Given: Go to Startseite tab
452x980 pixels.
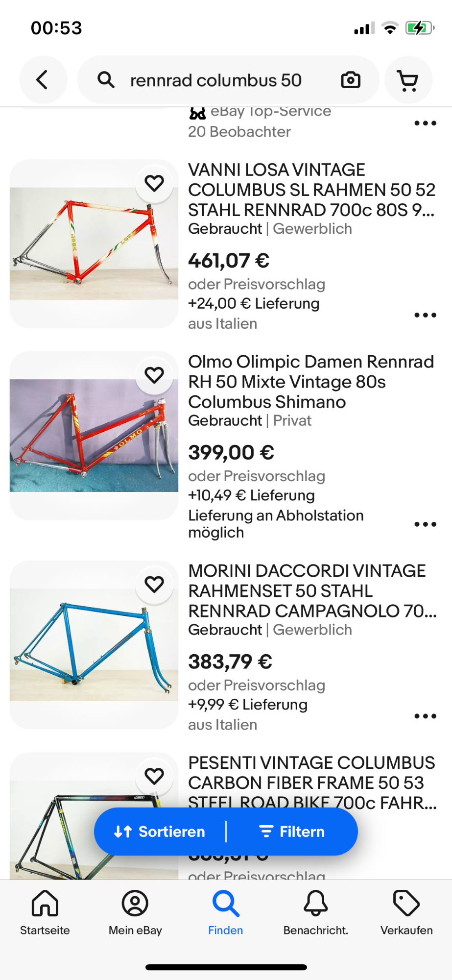Looking at the screenshot, I should [45, 912].
